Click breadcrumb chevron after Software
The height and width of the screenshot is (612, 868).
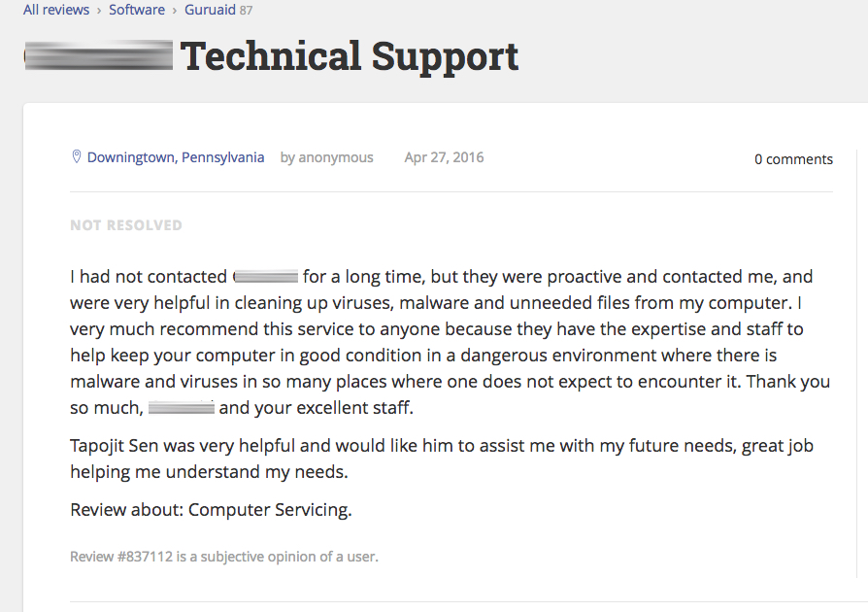pyautogui.click(x=175, y=10)
